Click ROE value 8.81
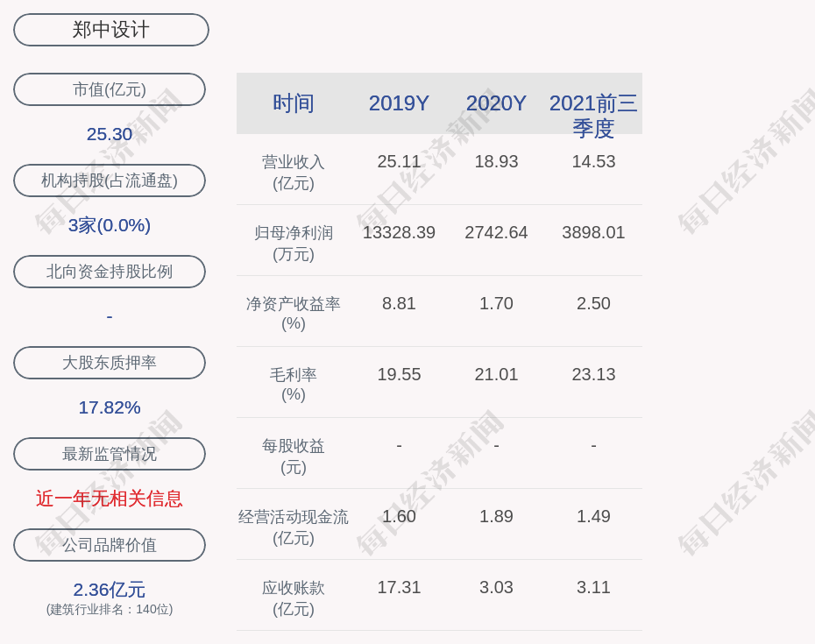 [x=399, y=303]
